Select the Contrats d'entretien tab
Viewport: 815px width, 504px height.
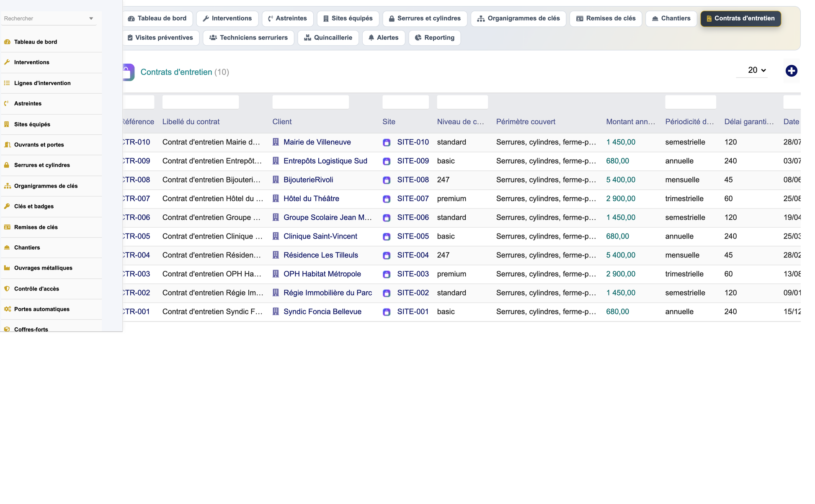[x=740, y=18]
